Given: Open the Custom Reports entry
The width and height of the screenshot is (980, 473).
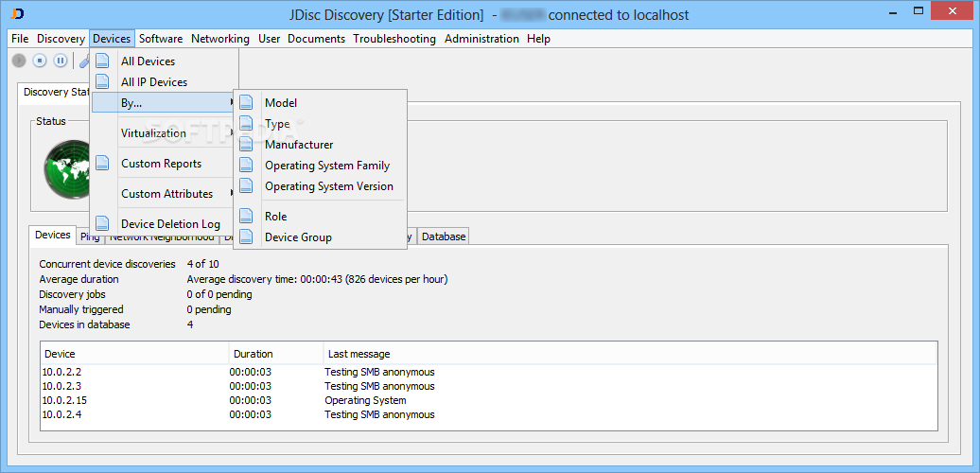Looking at the screenshot, I should (x=163, y=164).
